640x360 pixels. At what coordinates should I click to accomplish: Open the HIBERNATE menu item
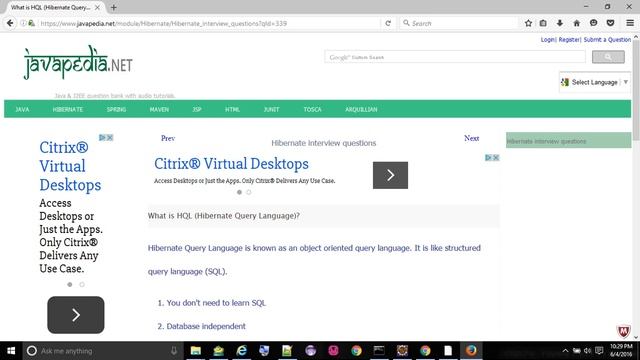point(68,109)
